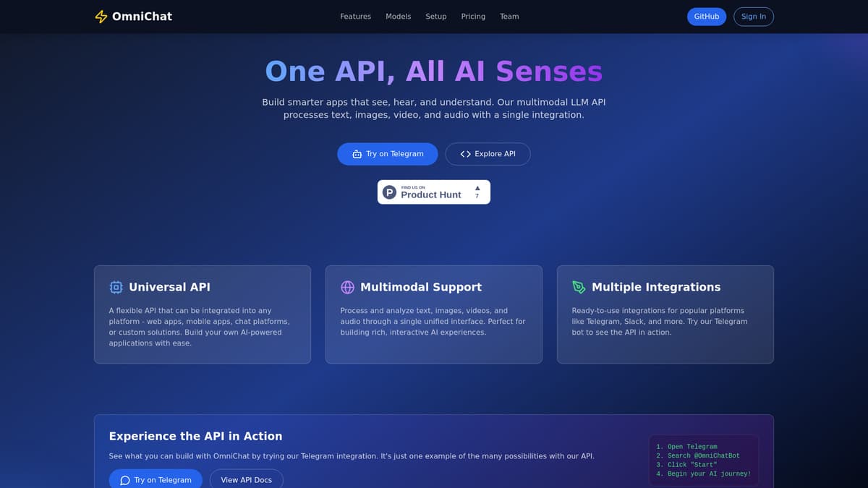Click the Universal API card heading
The width and height of the screenshot is (868, 488).
click(169, 287)
